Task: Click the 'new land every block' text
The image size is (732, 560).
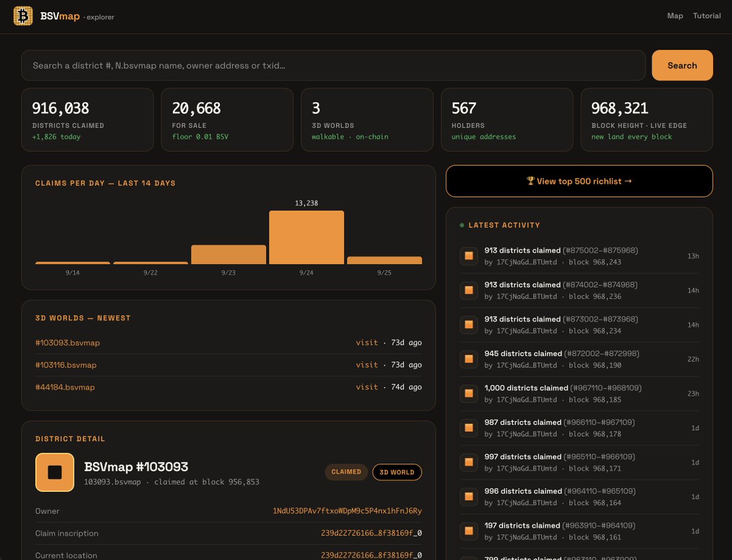Action: [x=632, y=137]
